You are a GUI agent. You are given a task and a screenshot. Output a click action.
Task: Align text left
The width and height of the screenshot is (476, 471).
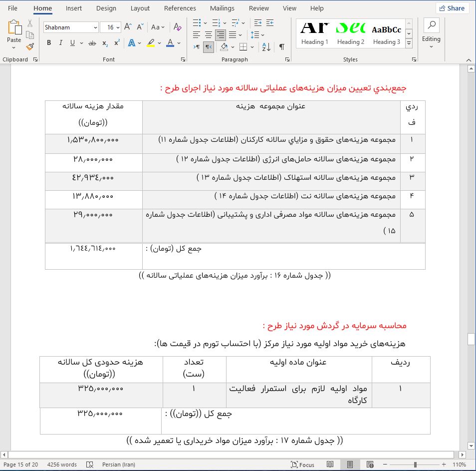pos(197,35)
